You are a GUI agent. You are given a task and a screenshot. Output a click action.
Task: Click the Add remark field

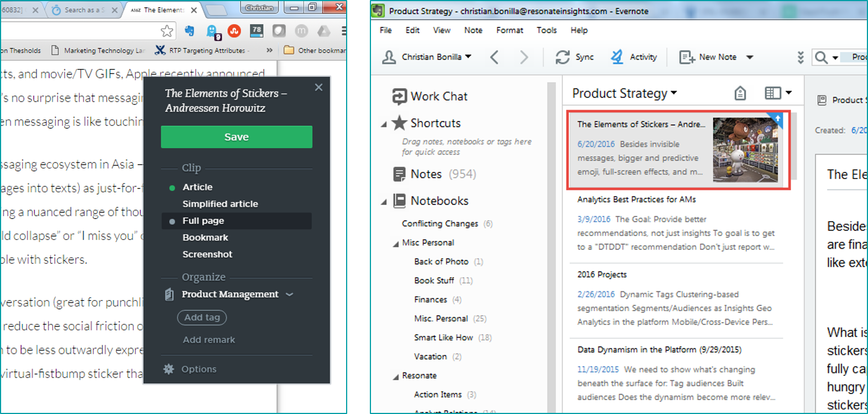point(209,340)
